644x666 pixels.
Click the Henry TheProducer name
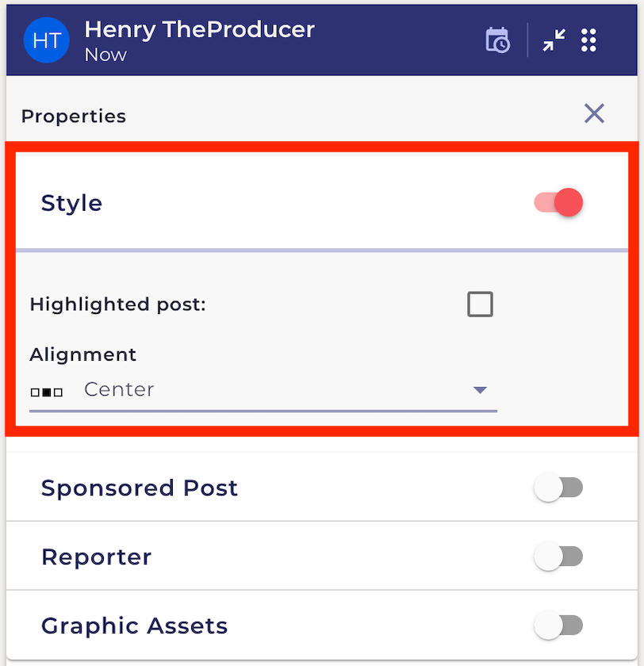click(x=199, y=29)
